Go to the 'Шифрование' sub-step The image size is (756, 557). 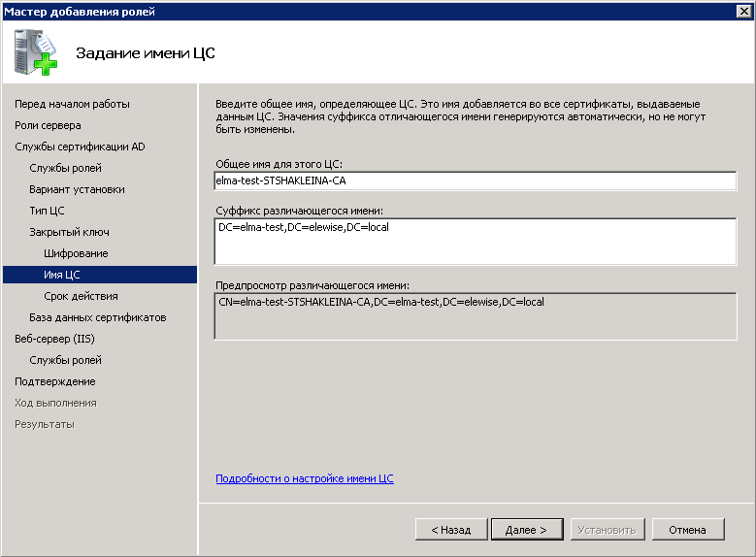(76, 253)
